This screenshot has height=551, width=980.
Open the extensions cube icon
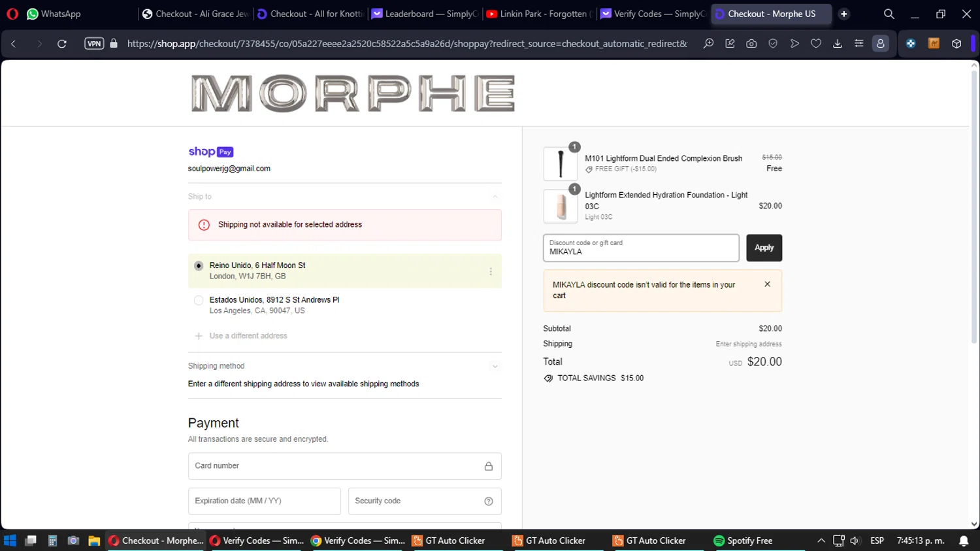click(x=956, y=44)
